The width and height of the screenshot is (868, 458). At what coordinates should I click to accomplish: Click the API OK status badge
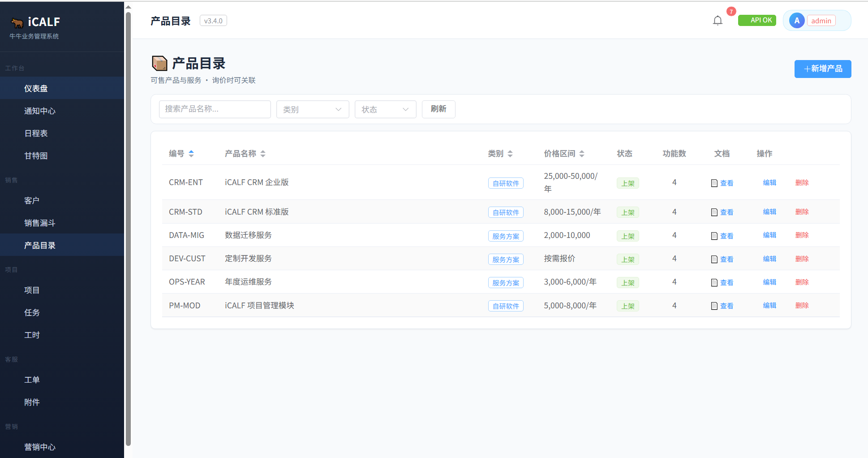[757, 20]
